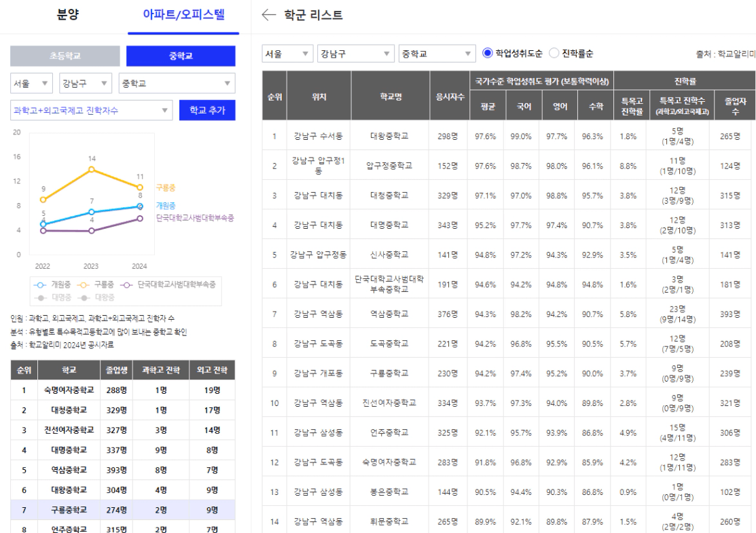The image size is (756, 533).
Task: Click the 구룡중 2022 data point valued 9
Action: coord(43,200)
